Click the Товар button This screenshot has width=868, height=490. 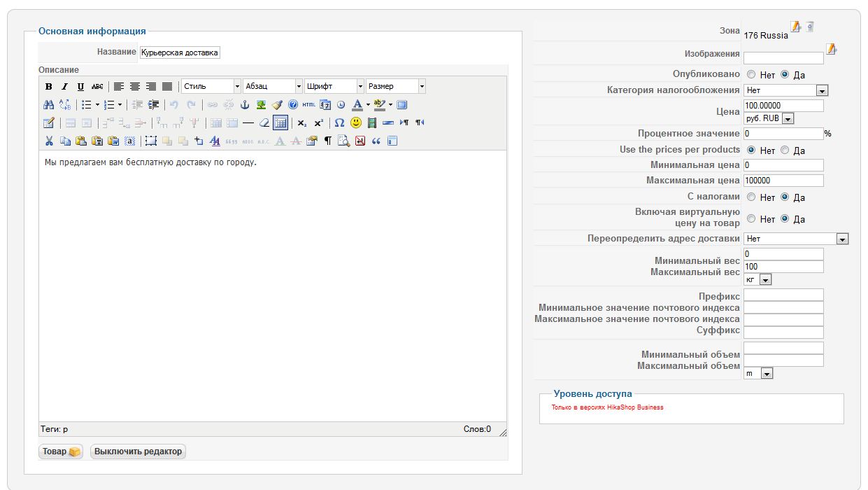[x=61, y=451]
